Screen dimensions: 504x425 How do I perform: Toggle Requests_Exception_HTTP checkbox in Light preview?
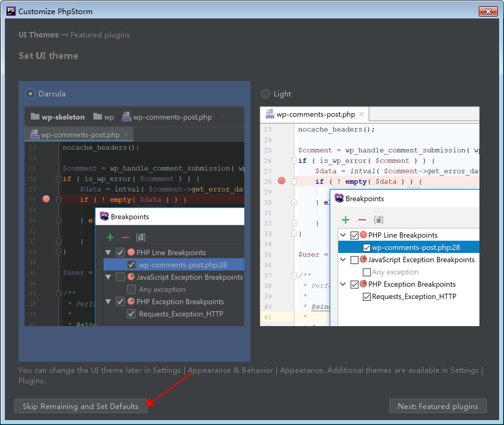(x=366, y=297)
